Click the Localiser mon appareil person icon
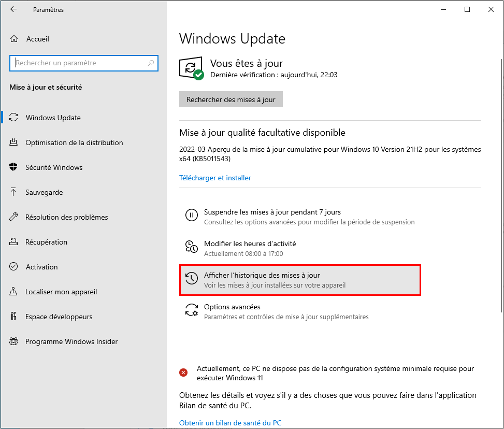504x429 pixels. tap(13, 291)
